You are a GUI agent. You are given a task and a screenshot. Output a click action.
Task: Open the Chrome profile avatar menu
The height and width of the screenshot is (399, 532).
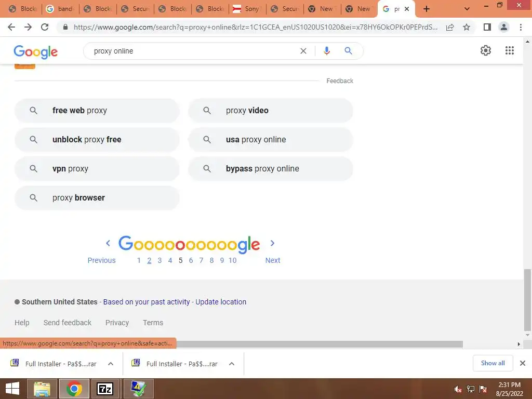tap(504, 27)
